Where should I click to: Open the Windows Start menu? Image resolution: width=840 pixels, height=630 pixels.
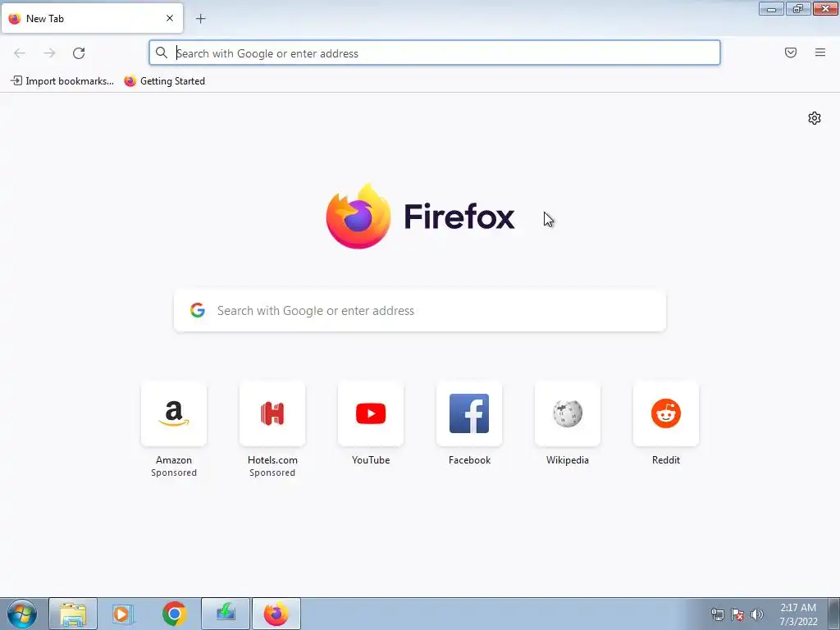(22, 614)
